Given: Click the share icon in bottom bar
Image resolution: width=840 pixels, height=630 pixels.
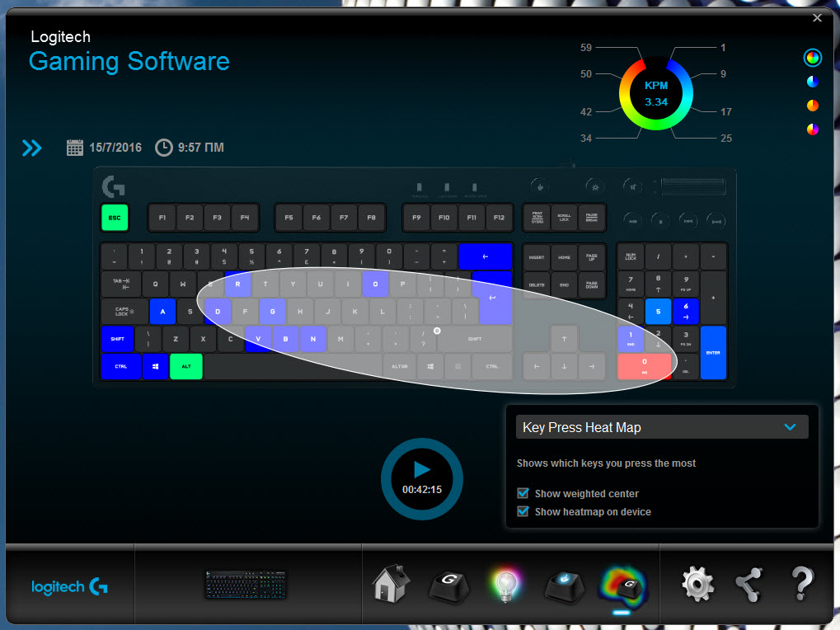Looking at the screenshot, I should click(x=749, y=585).
